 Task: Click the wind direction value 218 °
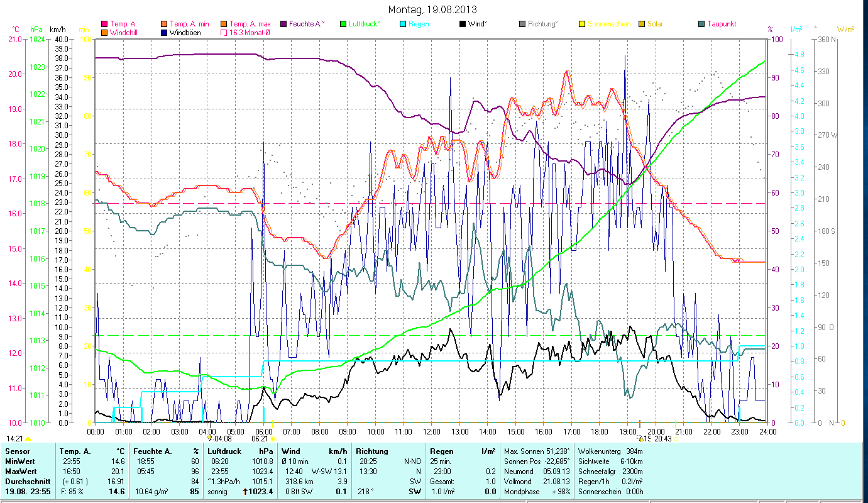(x=366, y=492)
